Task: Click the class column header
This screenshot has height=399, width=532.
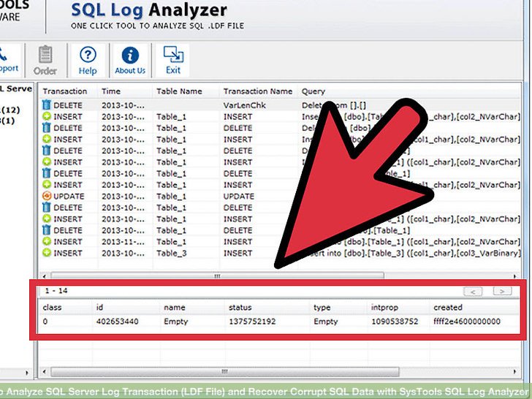Action: (x=53, y=308)
